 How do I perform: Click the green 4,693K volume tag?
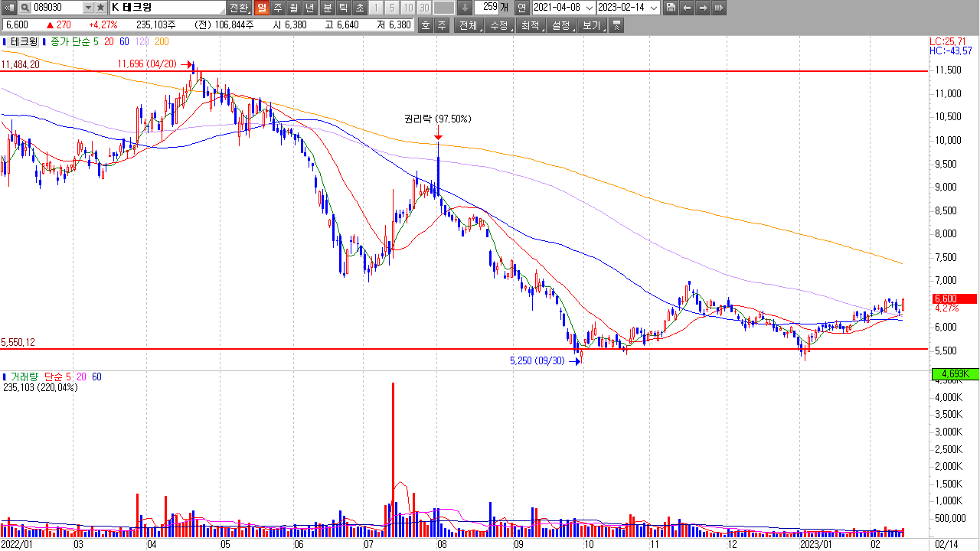click(955, 374)
